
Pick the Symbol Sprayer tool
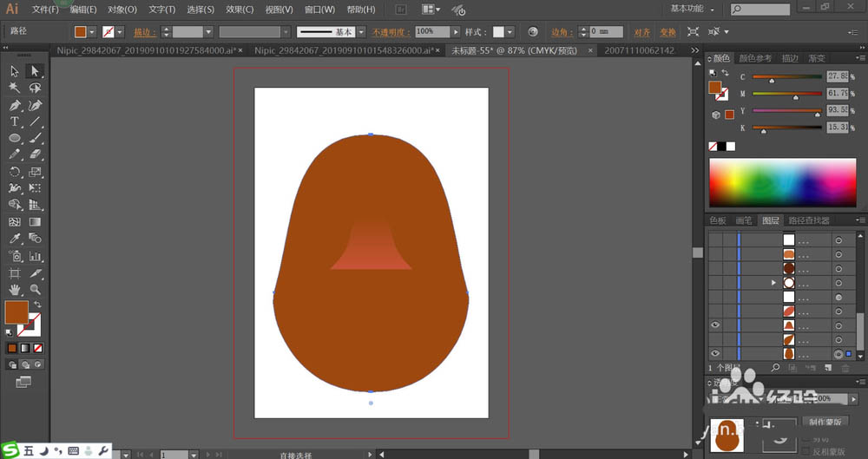coord(15,256)
